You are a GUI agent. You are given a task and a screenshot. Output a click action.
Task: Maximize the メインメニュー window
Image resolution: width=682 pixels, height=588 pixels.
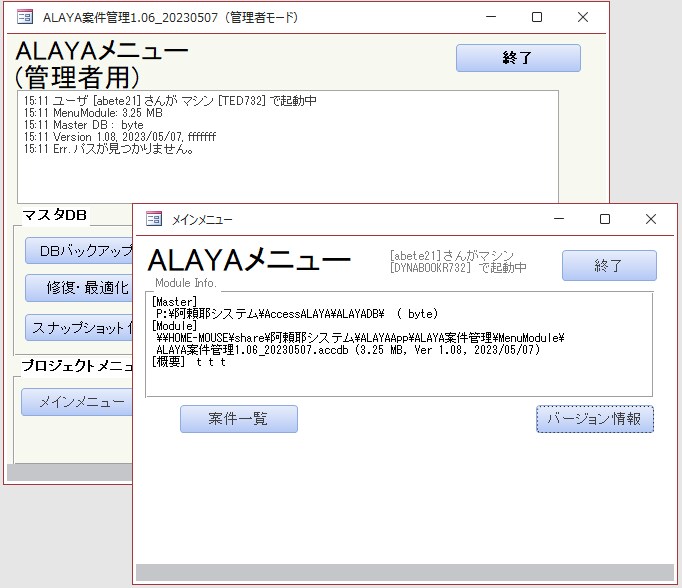click(605, 219)
